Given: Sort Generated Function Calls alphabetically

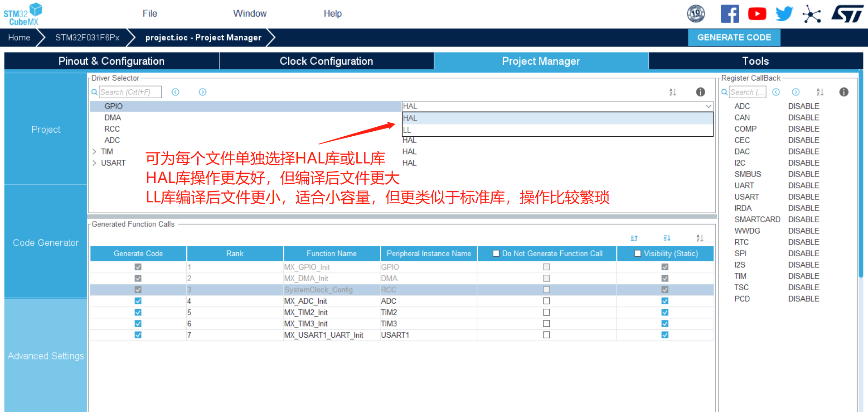Looking at the screenshot, I should pos(700,238).
